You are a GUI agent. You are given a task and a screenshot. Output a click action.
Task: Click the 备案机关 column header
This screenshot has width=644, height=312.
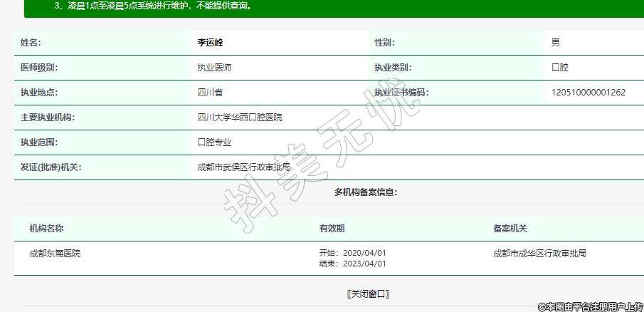click(510, 229)
